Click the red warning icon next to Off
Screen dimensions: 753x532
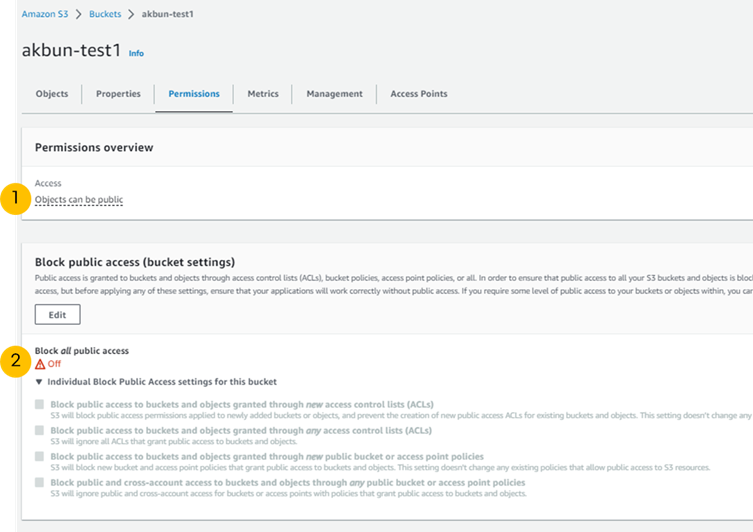40,364
